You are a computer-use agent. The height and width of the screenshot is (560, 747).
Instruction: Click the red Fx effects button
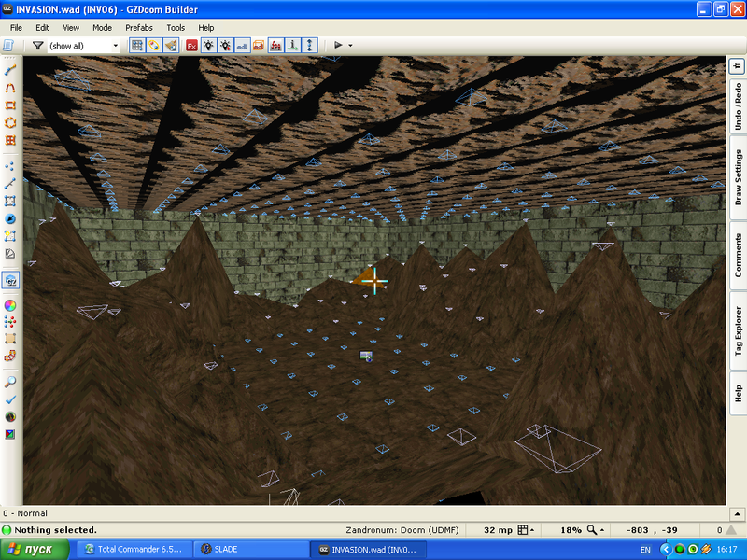(x=191, y=46)
